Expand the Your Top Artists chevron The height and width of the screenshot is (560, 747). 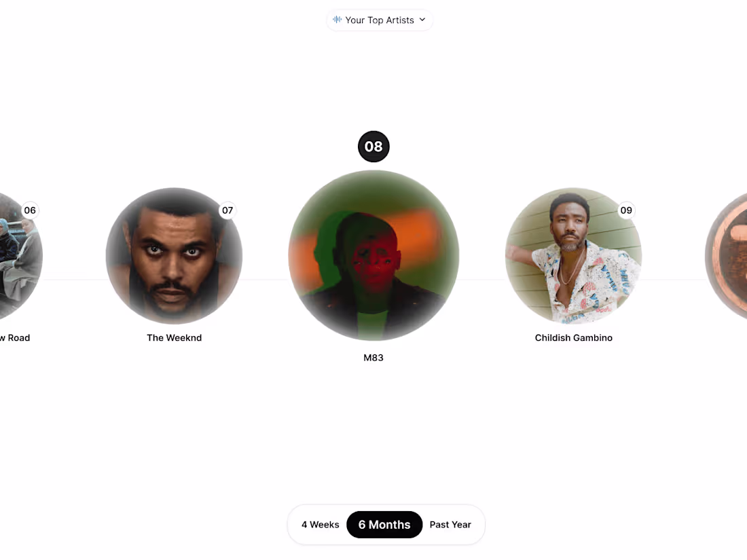tap(422, 20)
